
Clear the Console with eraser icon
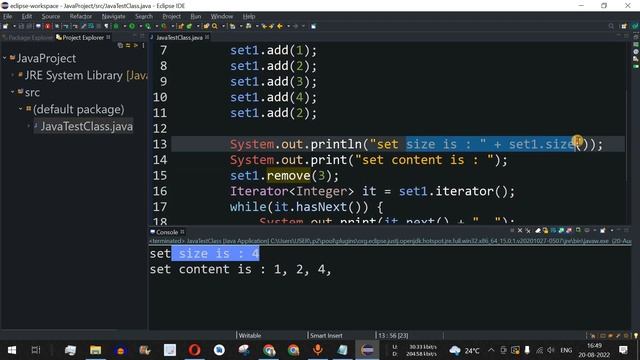tap(538, 231)
